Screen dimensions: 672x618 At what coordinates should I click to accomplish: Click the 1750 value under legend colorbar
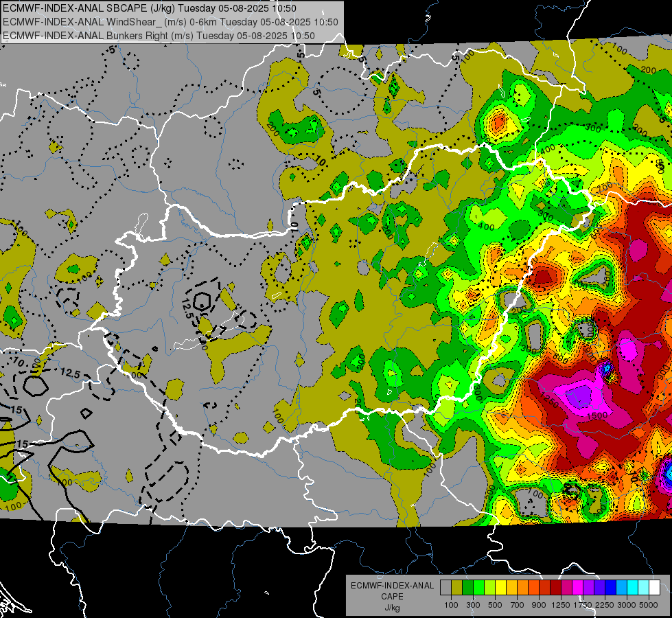583,605
